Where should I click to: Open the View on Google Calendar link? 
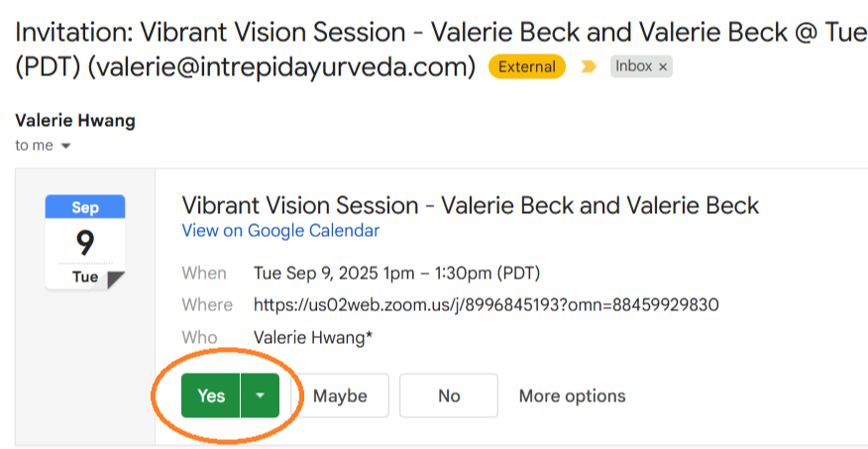pos(280,231)
